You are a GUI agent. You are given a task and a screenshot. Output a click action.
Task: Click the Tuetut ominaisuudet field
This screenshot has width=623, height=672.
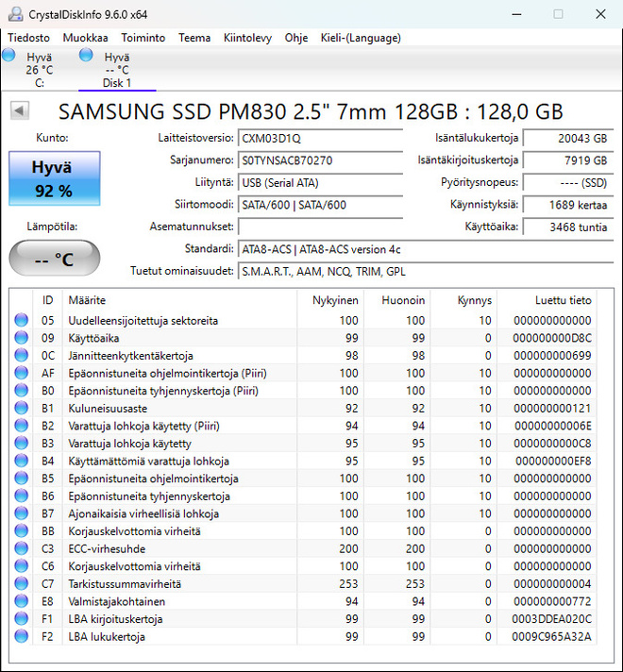point(426,272)
